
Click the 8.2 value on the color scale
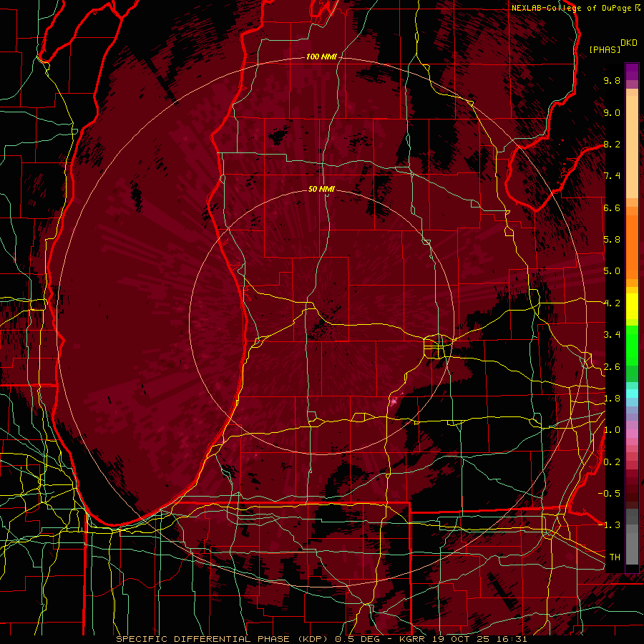(612, 144)
